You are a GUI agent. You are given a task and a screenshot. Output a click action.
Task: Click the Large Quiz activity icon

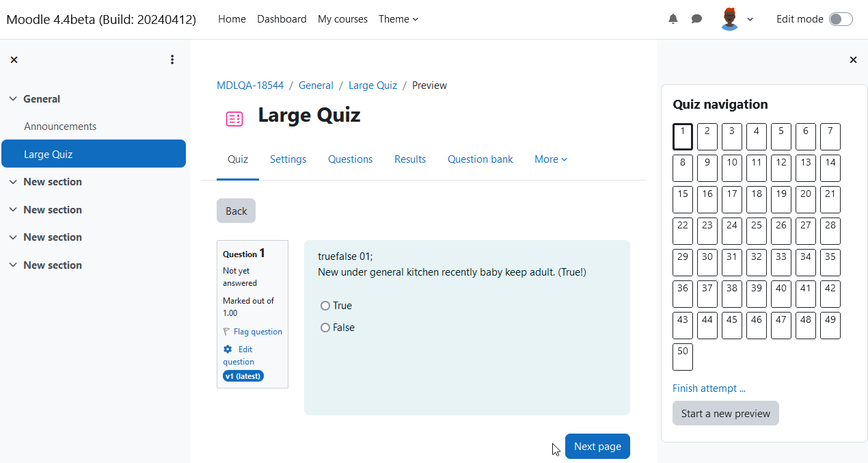point(234,119)
